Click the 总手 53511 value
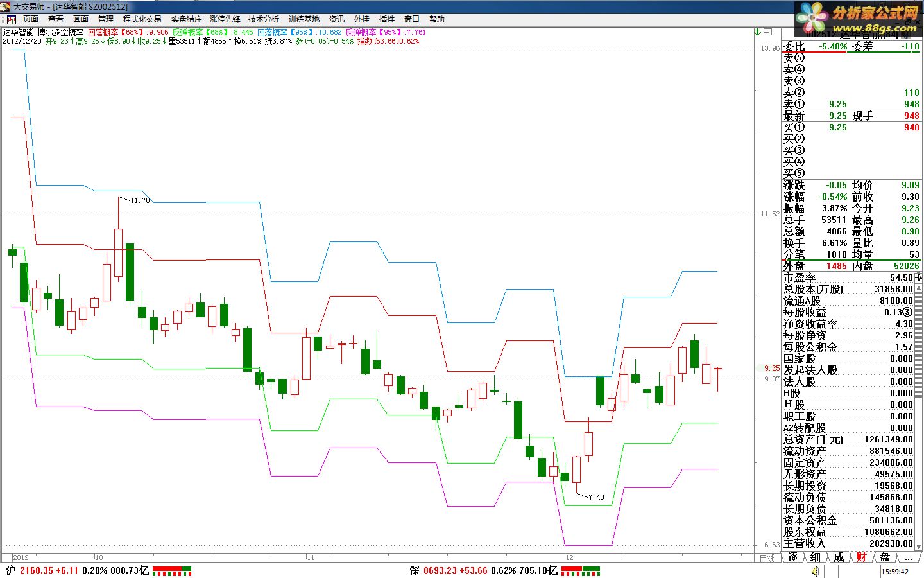924x578 pixels. [834, 220]
